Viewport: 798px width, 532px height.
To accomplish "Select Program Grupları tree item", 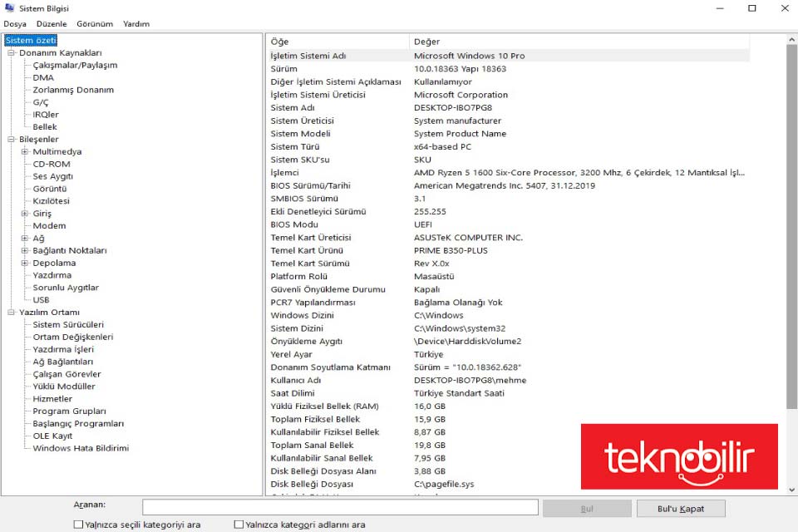I will click(69, 411).
